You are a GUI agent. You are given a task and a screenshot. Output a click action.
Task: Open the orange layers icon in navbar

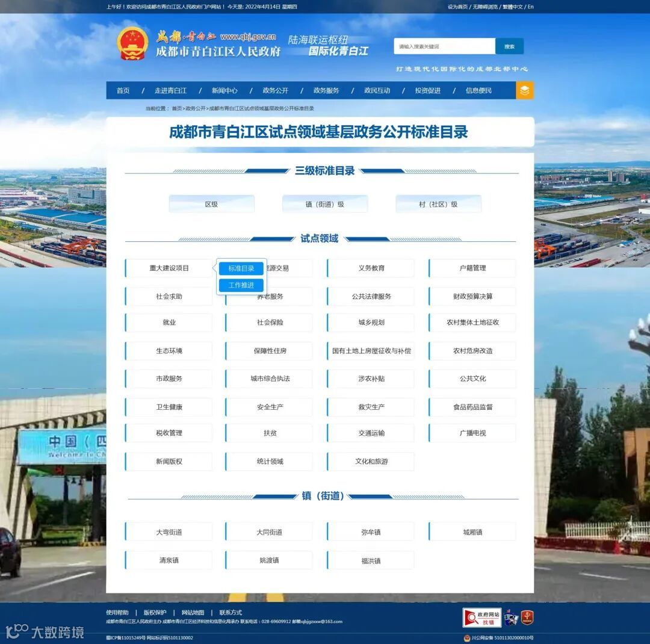(524, 90)
